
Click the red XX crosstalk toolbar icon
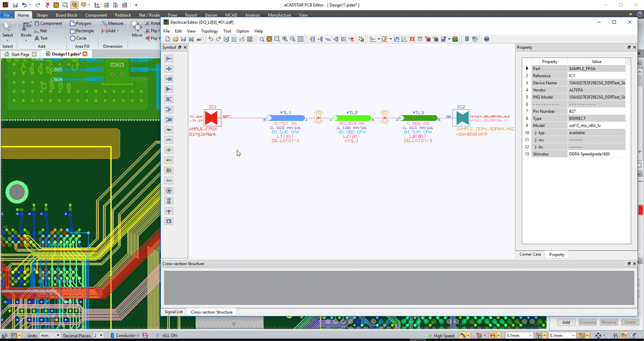coord(412,39)
